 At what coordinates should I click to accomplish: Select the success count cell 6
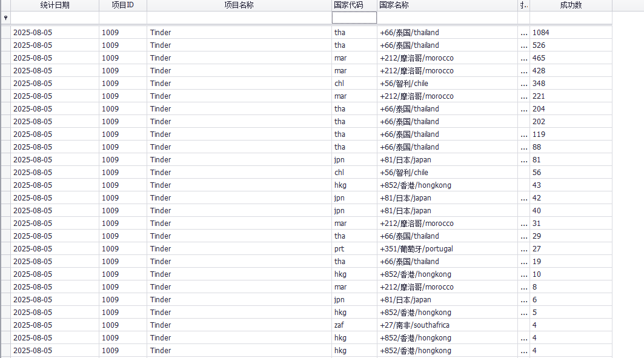(571, 300)
